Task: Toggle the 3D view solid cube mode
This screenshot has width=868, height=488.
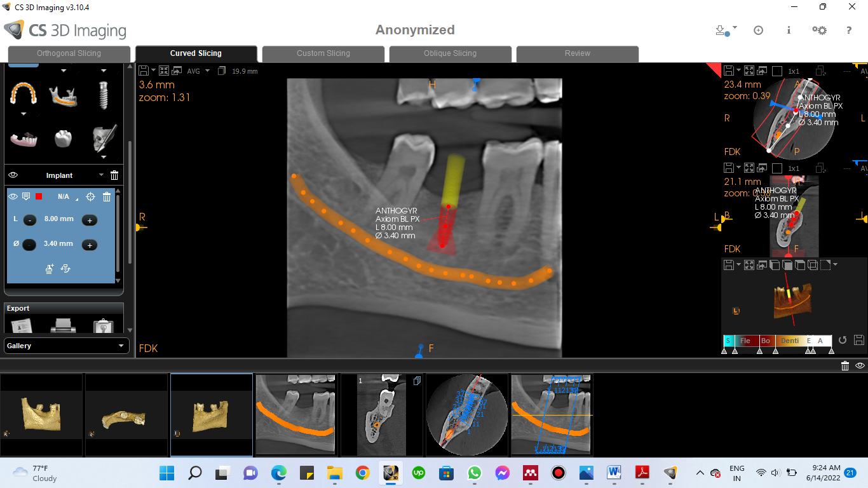Action: point(787,265)
